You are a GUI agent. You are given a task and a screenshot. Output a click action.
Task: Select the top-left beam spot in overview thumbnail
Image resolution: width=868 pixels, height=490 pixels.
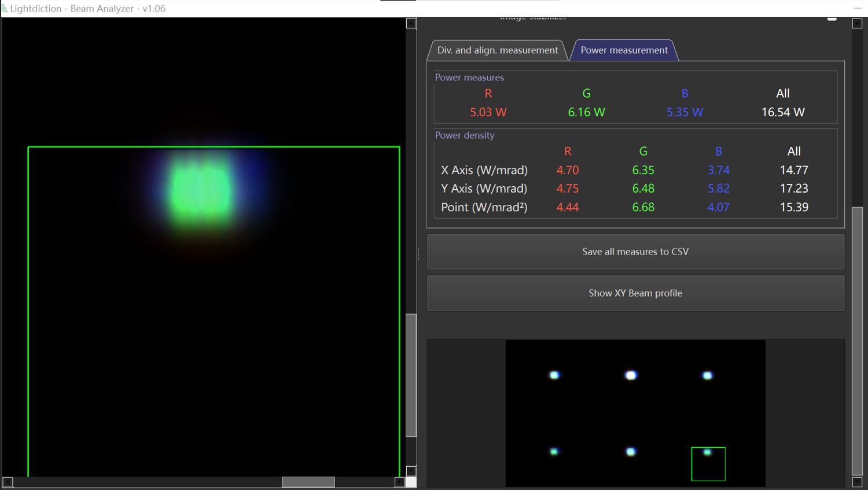[x=554, y=375]
